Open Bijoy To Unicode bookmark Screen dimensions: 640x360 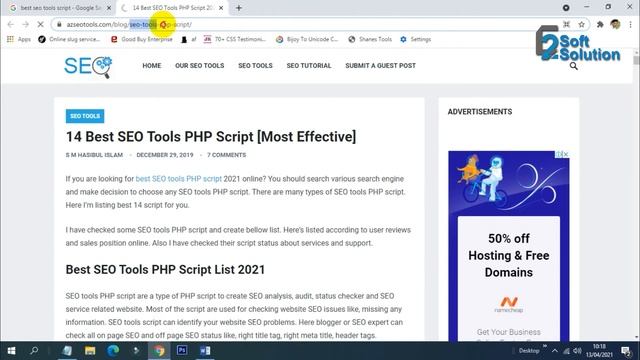tap(307, 39)
